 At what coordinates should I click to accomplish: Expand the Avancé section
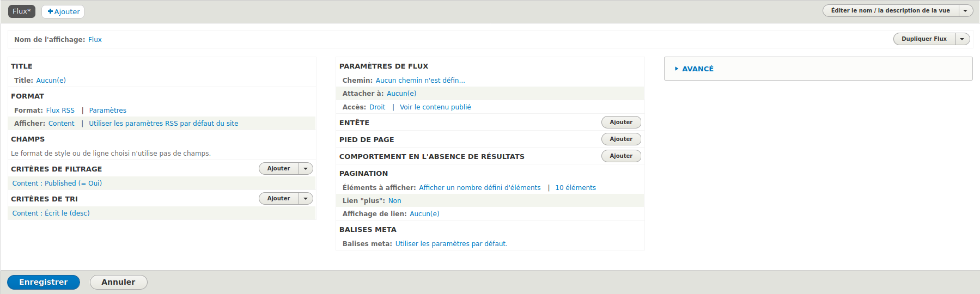click(x=697, y=69)
